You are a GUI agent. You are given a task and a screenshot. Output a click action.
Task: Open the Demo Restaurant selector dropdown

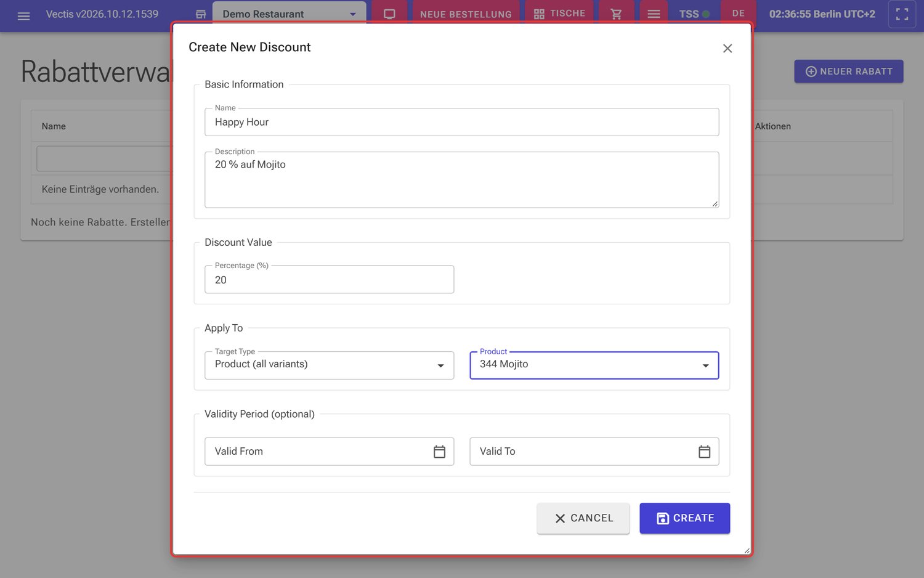(x=289, y=14)
